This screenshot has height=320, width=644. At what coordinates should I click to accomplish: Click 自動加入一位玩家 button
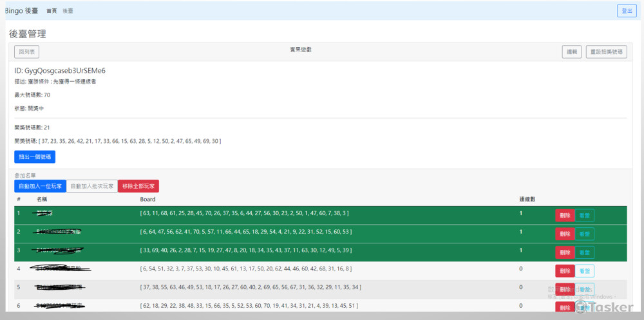click(x=41, y=186)
